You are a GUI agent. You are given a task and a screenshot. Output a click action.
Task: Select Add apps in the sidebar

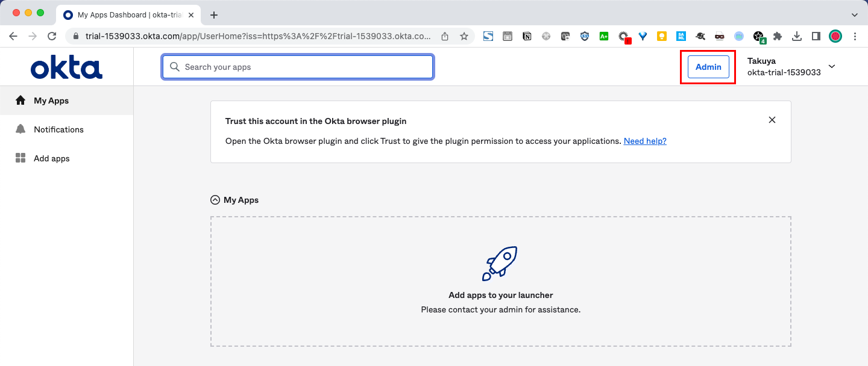[52, 158]
